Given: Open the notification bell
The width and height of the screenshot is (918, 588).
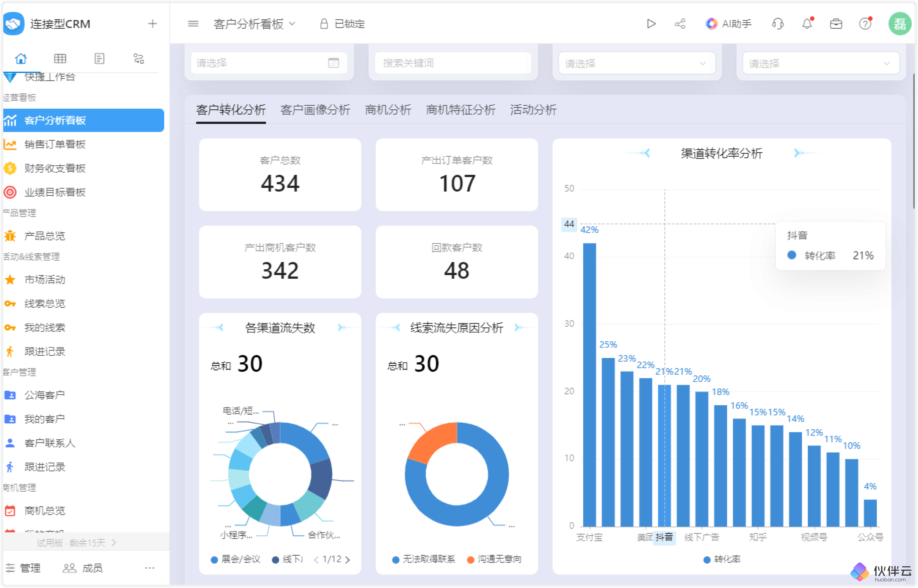Looking at the screenshot, I should 807,24.
